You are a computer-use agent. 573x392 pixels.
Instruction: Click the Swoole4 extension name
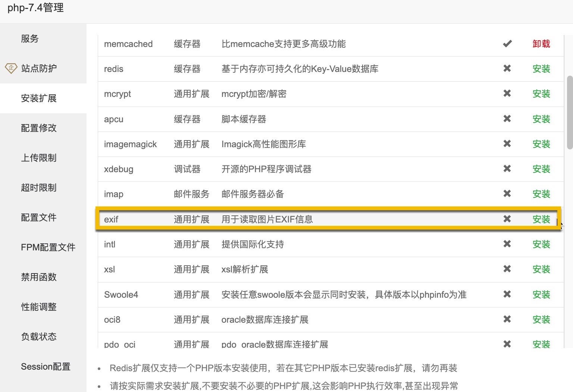121,295
